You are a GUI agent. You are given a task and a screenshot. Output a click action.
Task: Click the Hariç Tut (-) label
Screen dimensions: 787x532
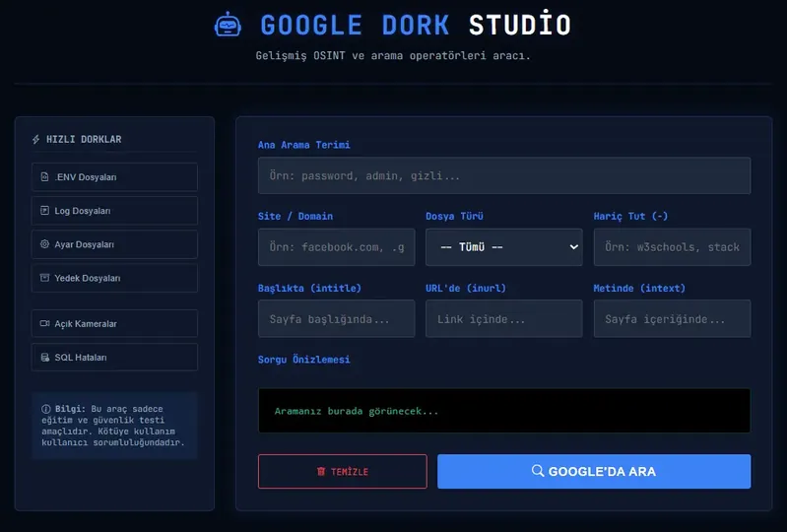pos(630,217)
